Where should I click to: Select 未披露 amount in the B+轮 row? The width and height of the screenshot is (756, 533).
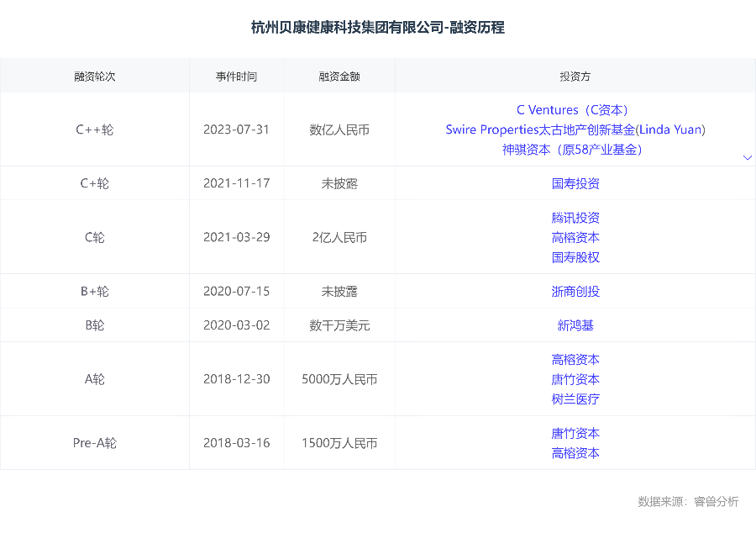tap(339, 292)
